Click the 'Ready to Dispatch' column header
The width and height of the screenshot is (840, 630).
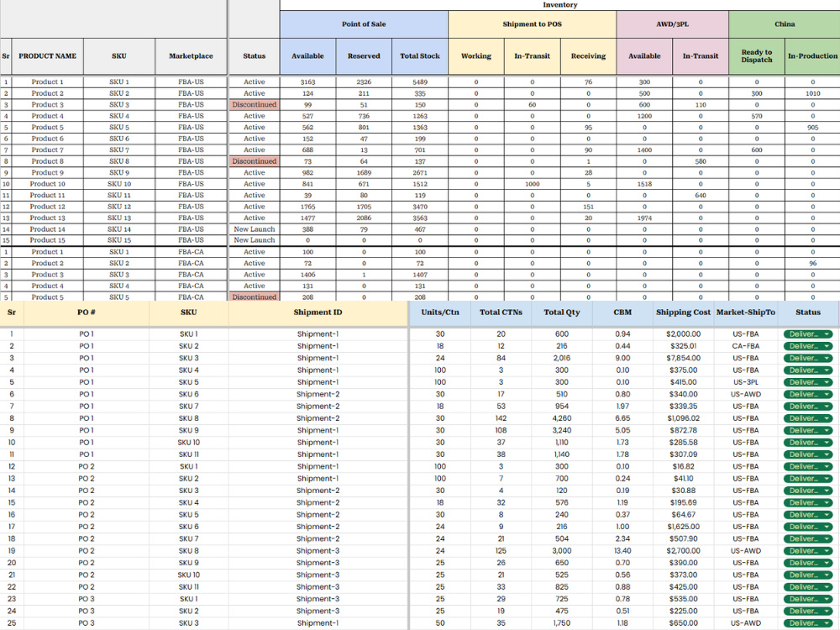(x=757, y=55)
